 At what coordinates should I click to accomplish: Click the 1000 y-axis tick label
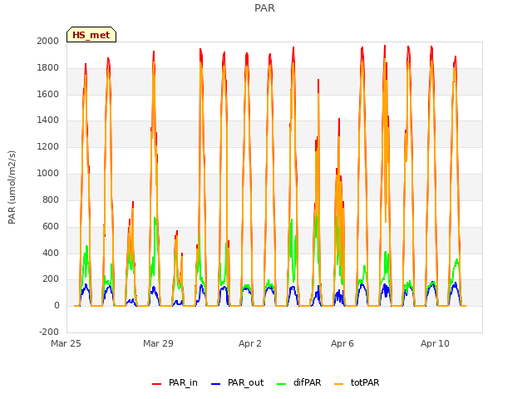point(48,173)
